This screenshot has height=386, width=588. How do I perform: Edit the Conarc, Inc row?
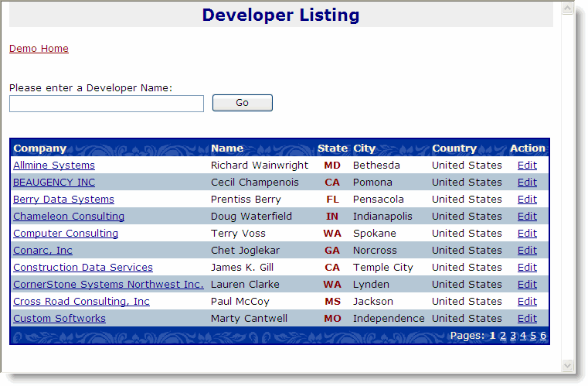[527, 251]
